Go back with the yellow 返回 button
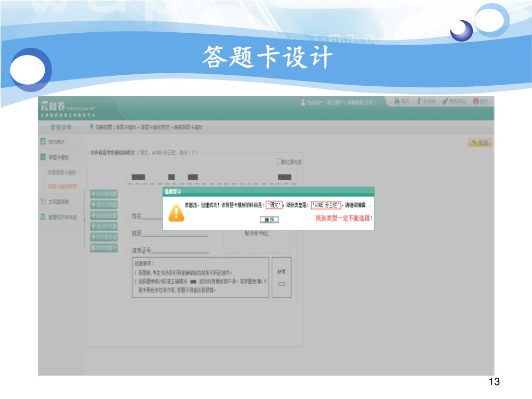The height and width of the screenshot is (399, 532). [480, 142]
